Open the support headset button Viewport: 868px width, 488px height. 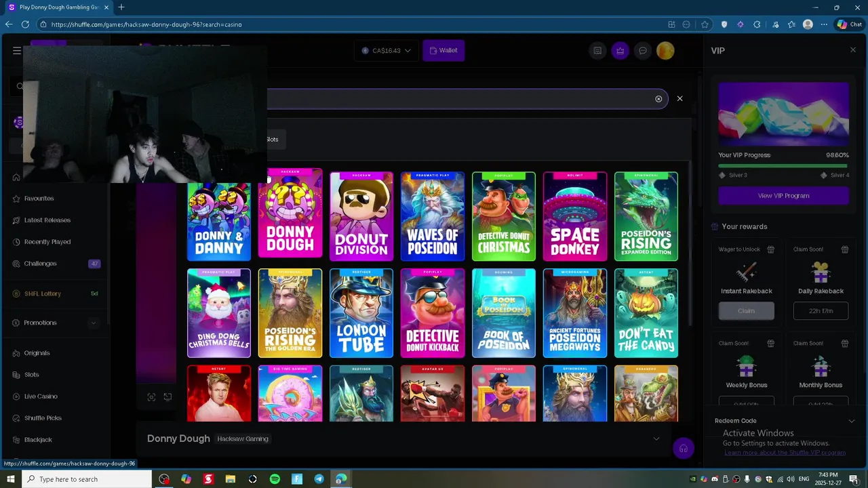[683, 449]
